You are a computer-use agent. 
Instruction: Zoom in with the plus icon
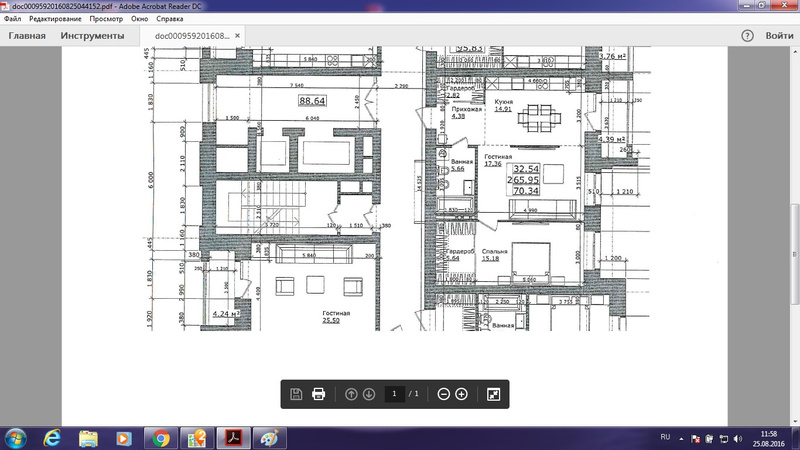[461, 394]
